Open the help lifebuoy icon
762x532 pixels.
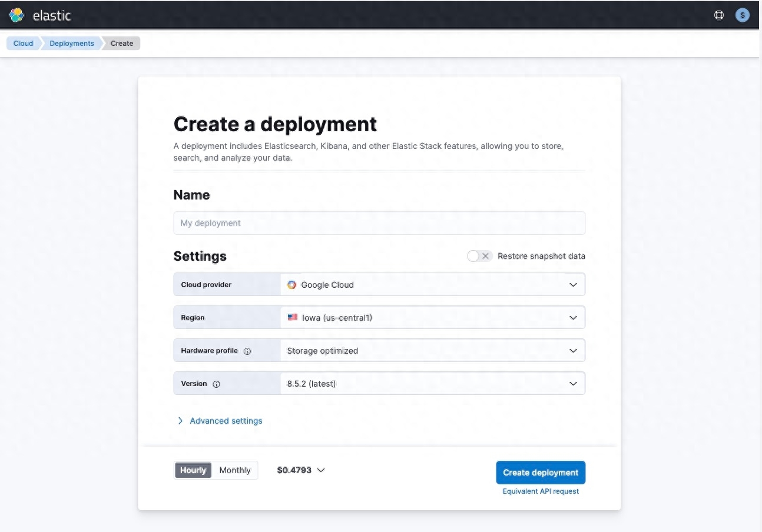coord(718,15)
